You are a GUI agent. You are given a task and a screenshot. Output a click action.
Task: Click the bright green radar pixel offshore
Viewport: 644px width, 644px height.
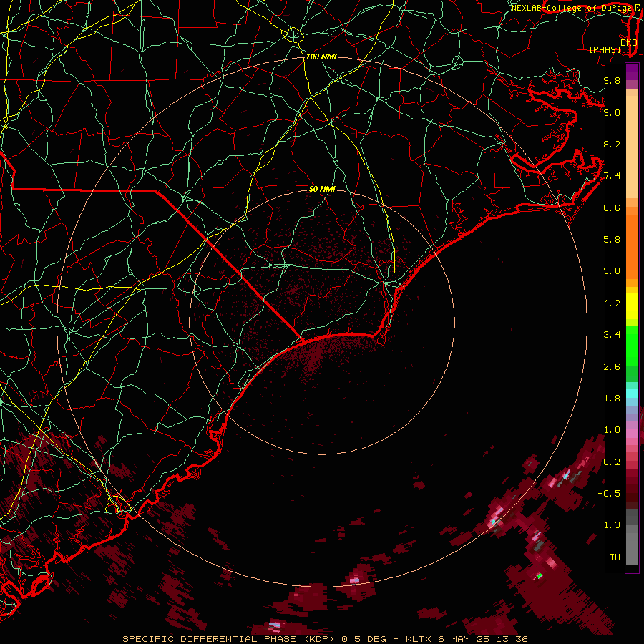point(540,576)
